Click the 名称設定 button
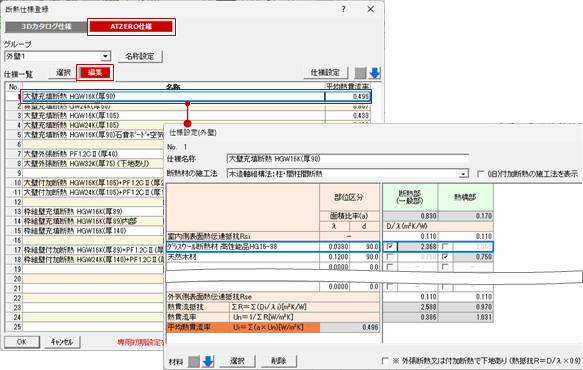Viewport: 583px width, 370px height. point(140,57)
